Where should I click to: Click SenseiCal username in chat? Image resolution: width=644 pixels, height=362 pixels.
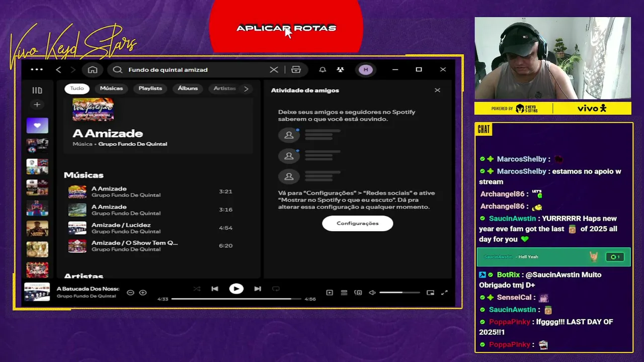point(514,297)
